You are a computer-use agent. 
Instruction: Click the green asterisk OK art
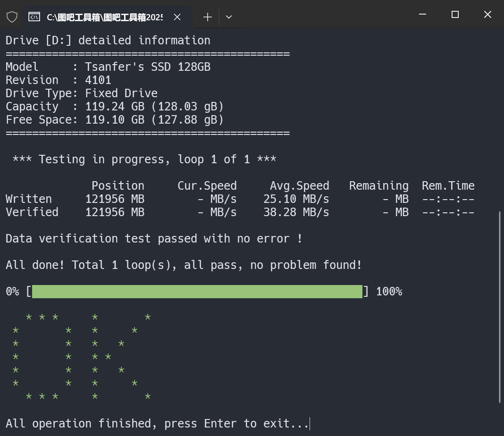(x=82, y=357)
